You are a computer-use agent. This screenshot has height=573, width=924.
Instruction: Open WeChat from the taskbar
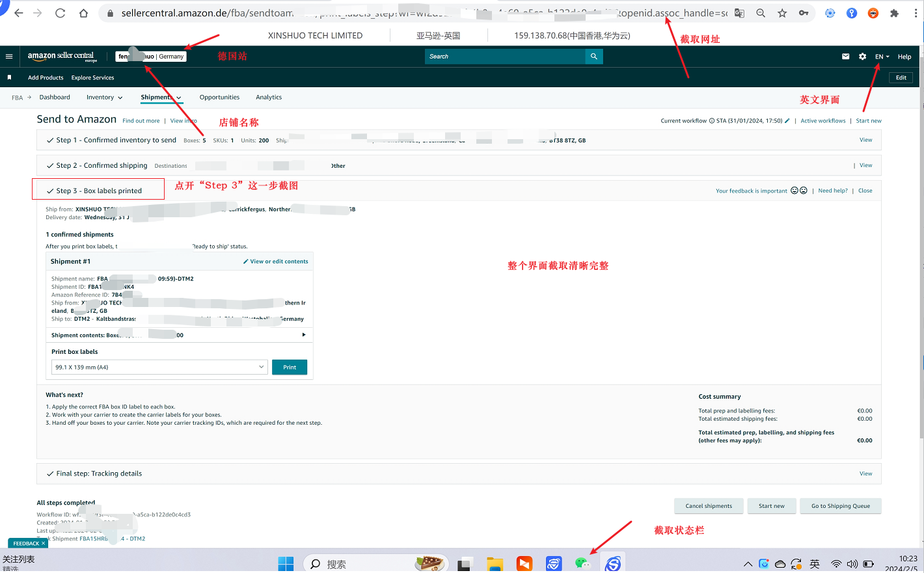[x=583, y=563]
